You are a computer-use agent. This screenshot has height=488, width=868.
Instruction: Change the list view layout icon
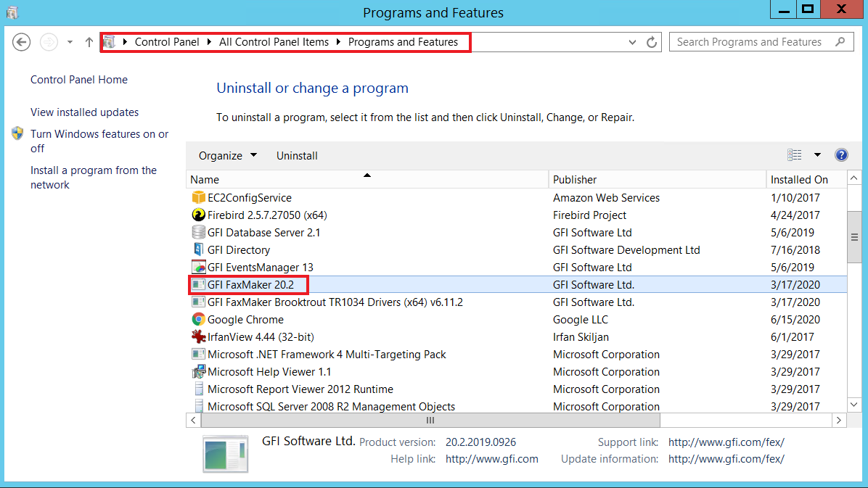795,155
